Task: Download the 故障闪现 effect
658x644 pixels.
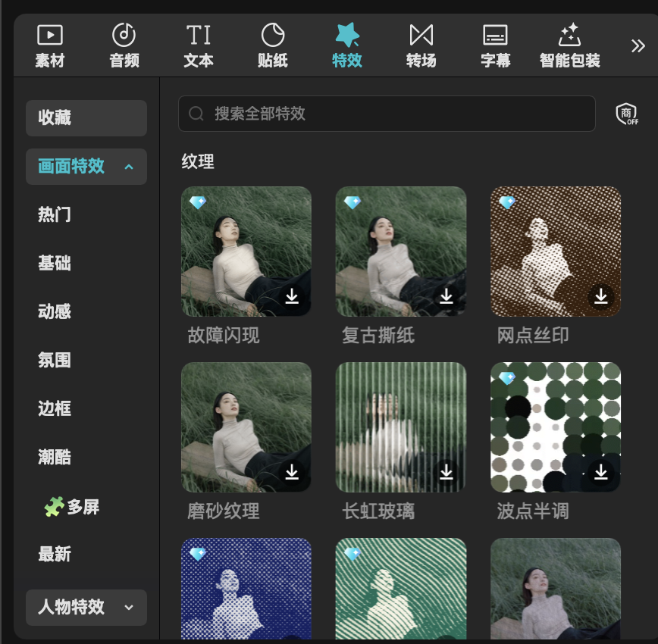Action: point(292,296)
